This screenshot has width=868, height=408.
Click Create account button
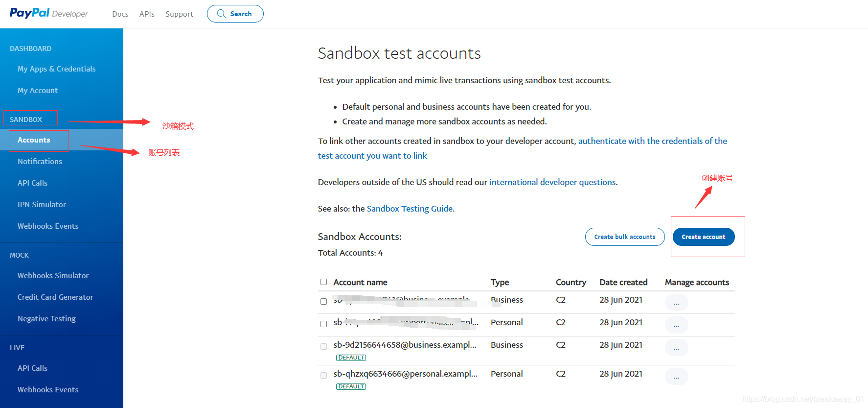pos(704,237)
